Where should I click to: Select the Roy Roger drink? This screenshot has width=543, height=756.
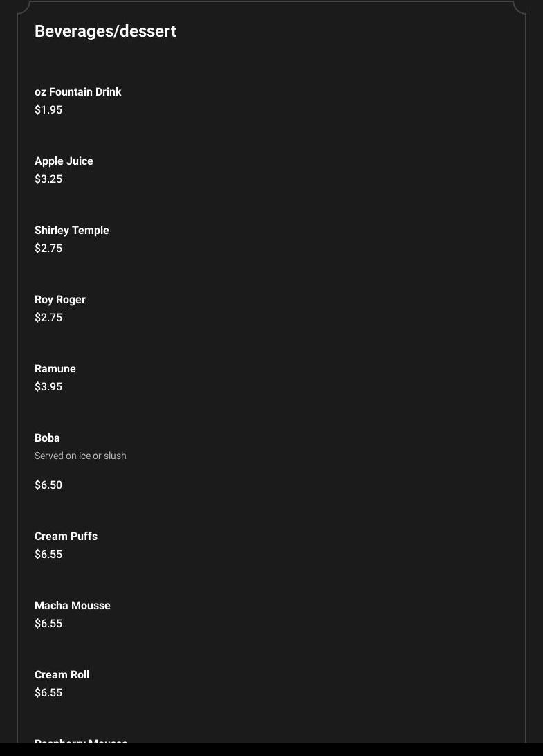[60, 299]
